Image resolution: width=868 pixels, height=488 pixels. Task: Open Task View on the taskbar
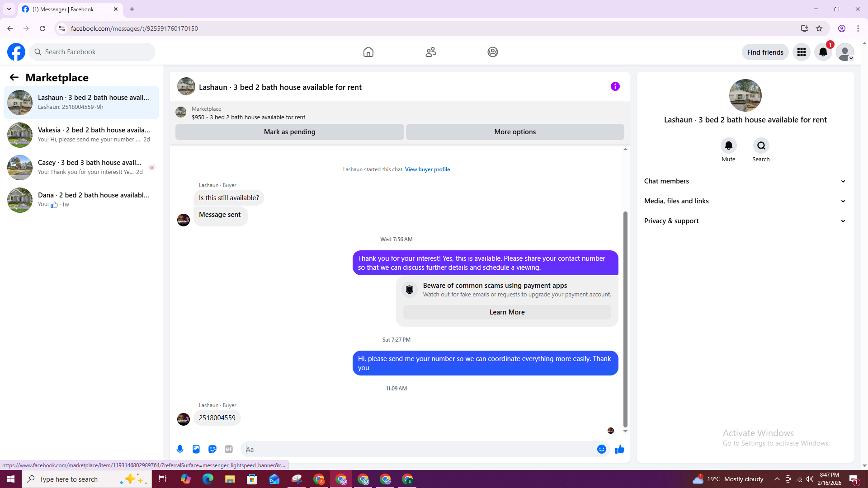pos(163,479)
